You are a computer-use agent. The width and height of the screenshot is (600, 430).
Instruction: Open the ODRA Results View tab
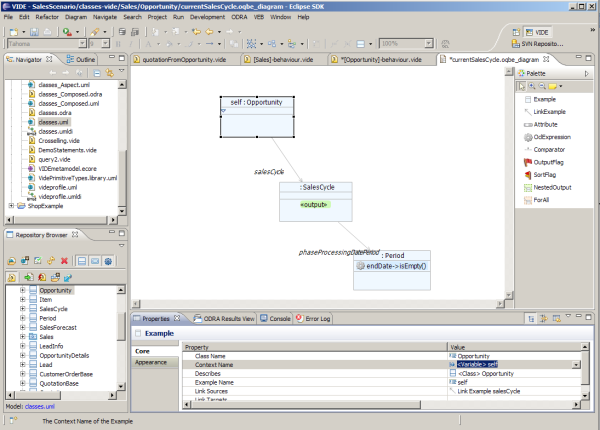pyautogui.click(x=224, y=319)
